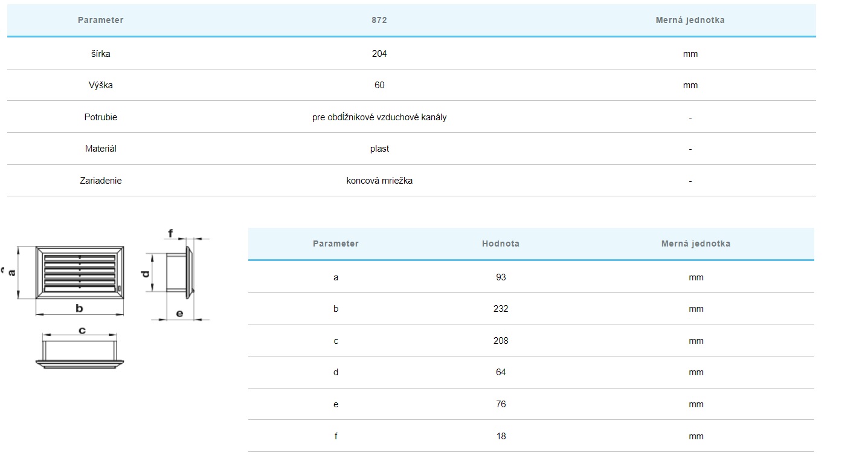Select the height value "60"
This screenshot has height=458, width=868.
point(379,85)
